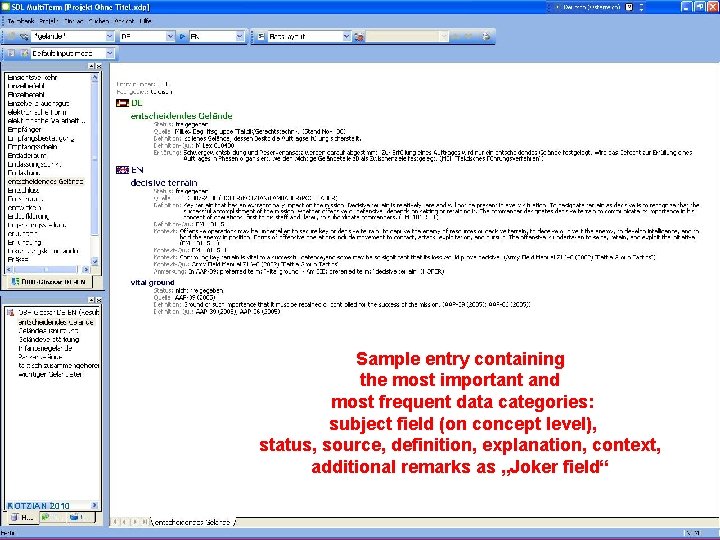This screenshot has width=720, height=540.
Task: Click the search icon left of the search field
Action: 23,37
